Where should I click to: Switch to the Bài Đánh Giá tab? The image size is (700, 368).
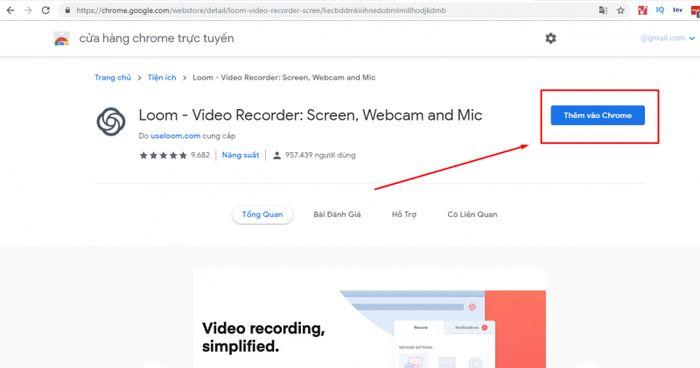(x=337, y=214)
